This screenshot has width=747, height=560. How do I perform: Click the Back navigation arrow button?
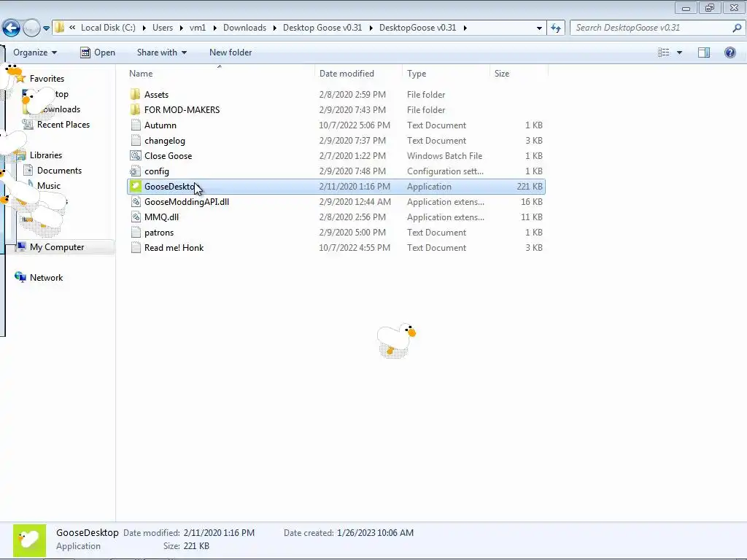tap(11, 28)
